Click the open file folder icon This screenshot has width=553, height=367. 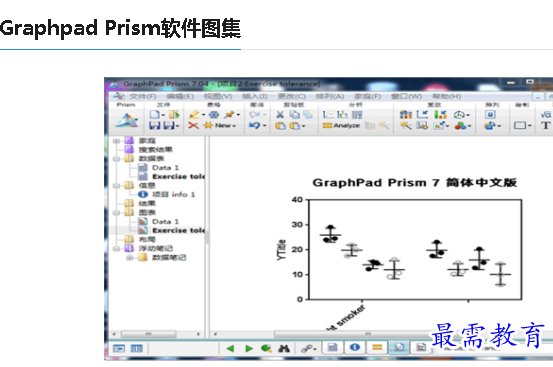click(x=174, y=115)
